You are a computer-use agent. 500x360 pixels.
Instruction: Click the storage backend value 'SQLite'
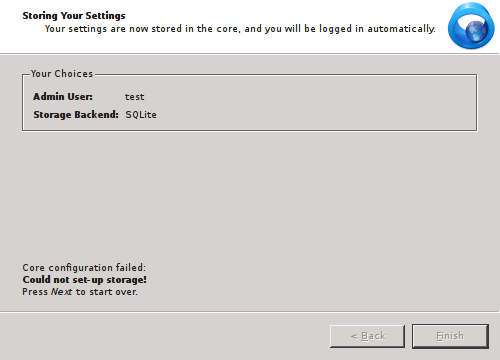141,115
